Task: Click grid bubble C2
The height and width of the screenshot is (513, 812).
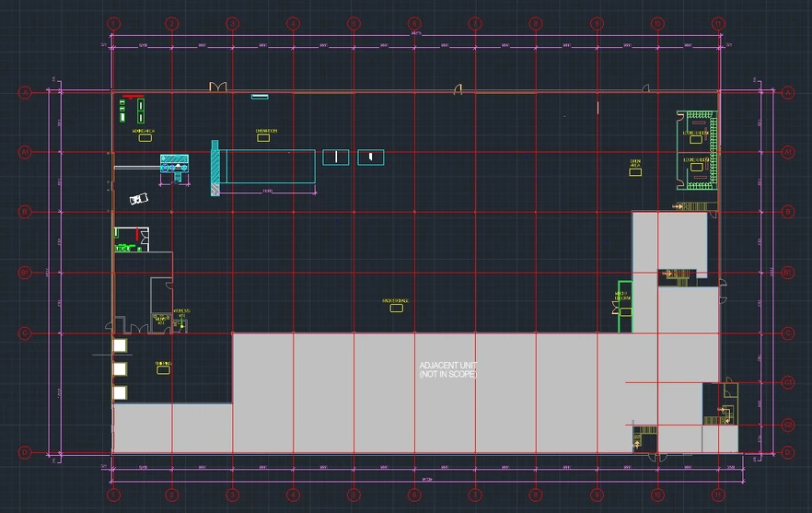Action: coord(788,425)
